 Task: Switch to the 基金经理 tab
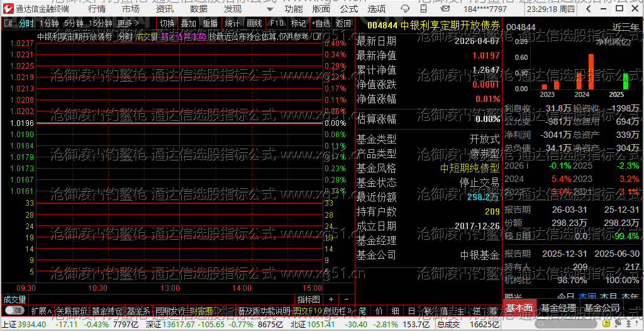[558, 308]
